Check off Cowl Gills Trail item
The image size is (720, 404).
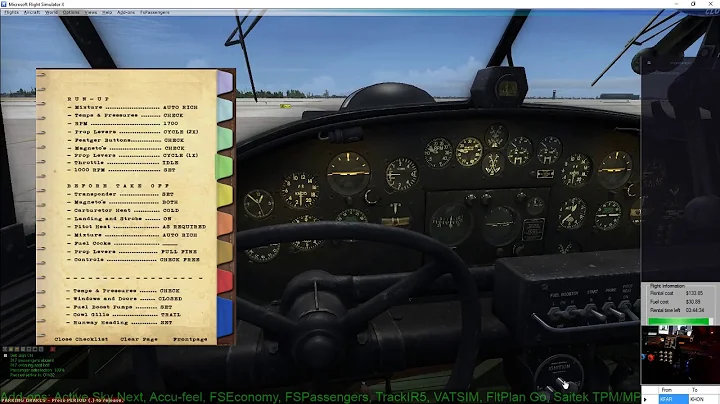click(124, 314)
